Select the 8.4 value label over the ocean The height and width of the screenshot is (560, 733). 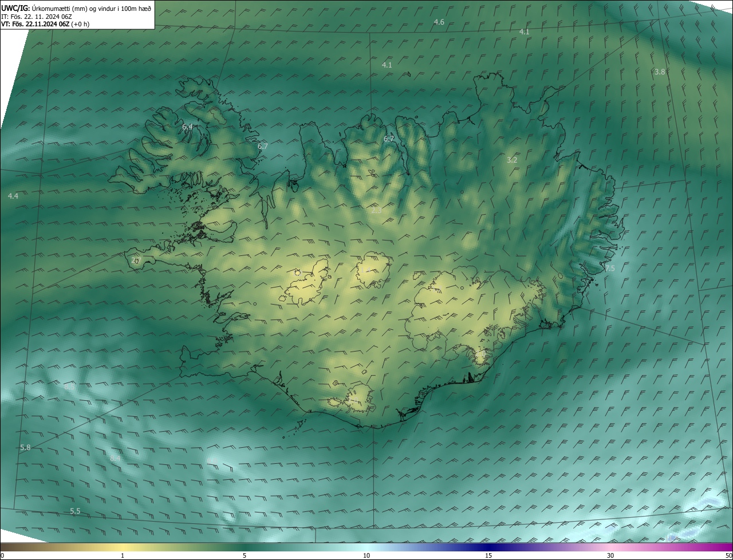pos(115,459)
